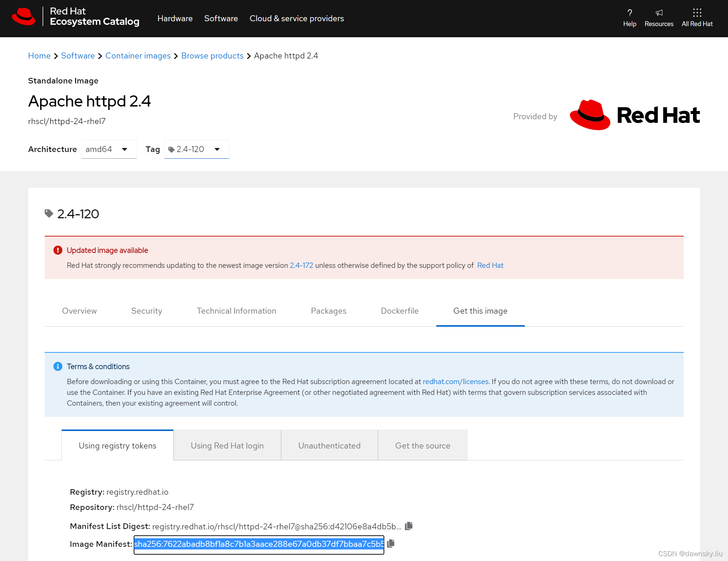
Task: Click the Get the source tab
Action: [422, 446]
